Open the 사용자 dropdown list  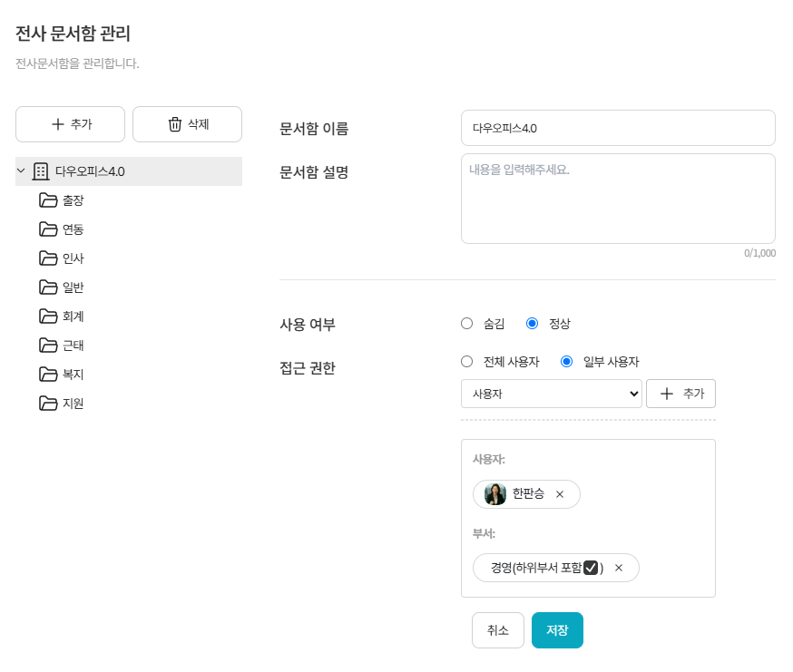pos(552,394)
